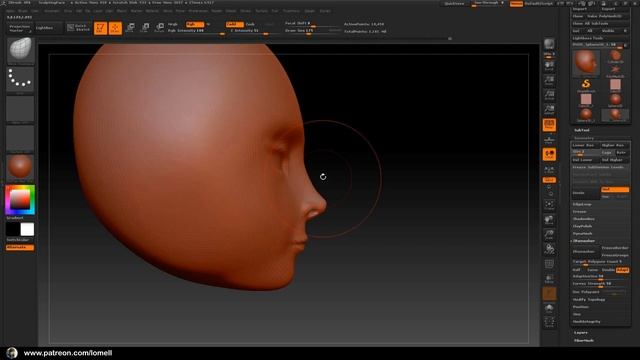This screenshot has width=640, height=360.
Task: Click the Divide button
Action: (586, 193)
